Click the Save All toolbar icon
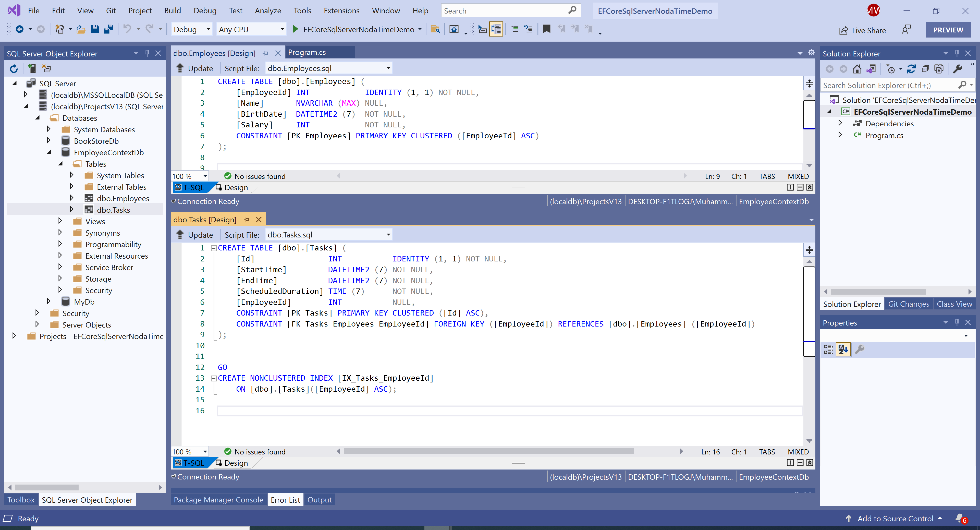The height and width of the screenshot is (530, 980). point(109,29)
